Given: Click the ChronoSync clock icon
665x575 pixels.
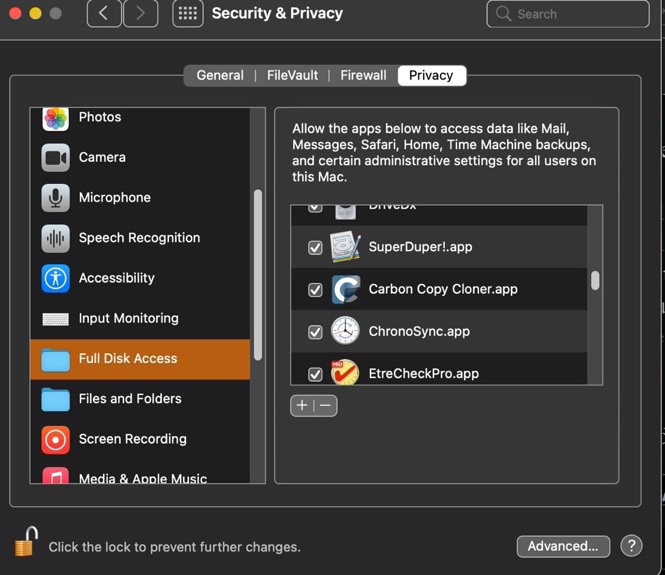Looking at the screenshot, I should click(345, 330).
